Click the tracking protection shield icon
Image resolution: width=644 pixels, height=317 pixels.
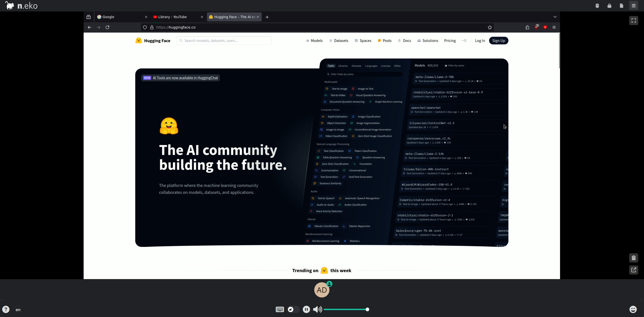tap(145, 27)
